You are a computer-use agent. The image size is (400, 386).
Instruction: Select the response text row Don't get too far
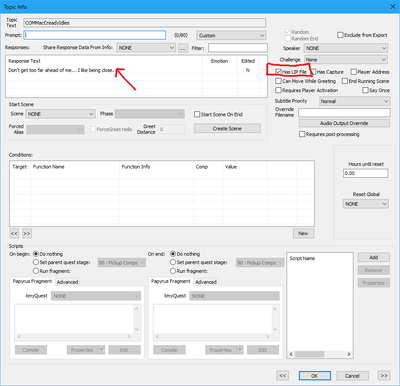coord(136,70)
